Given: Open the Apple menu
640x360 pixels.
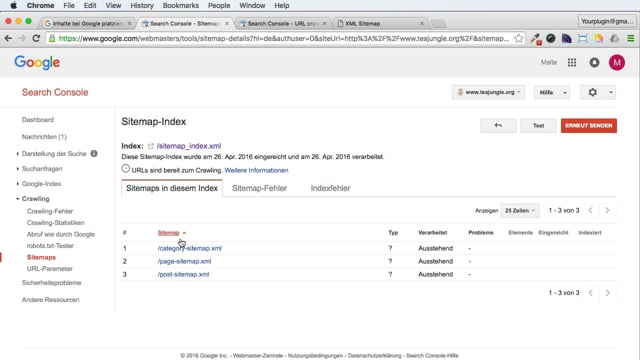Looking at the screenshot, I should (13, 5).
